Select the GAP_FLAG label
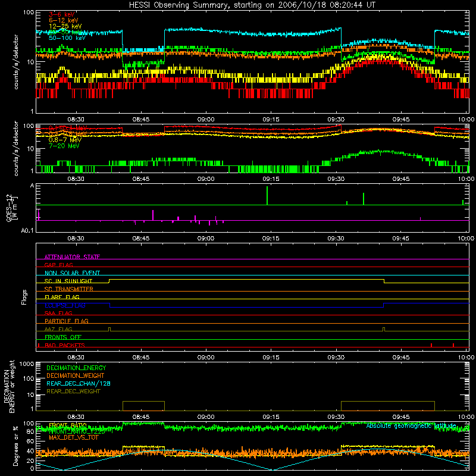 point(59,265)
